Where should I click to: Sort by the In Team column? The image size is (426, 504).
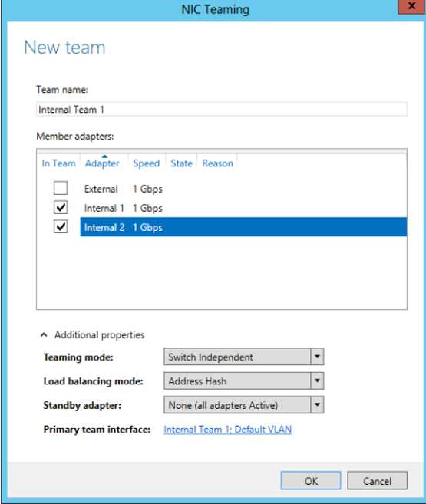coord(58,163)
